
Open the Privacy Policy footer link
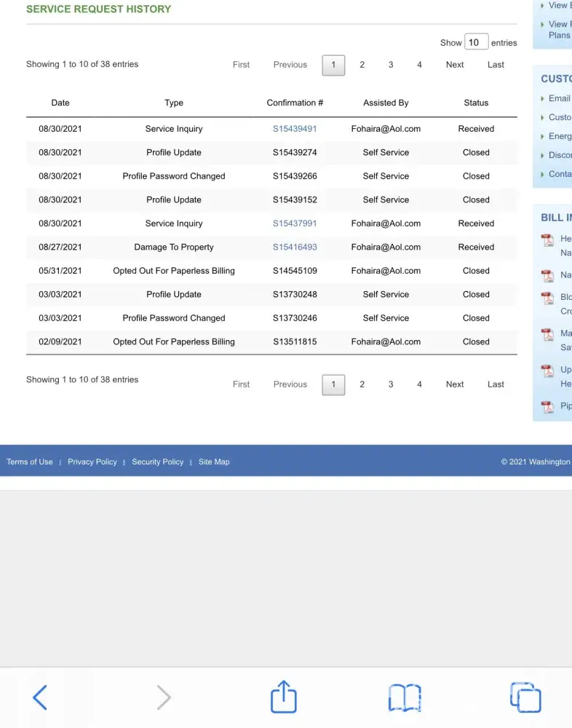coord(92,462)
